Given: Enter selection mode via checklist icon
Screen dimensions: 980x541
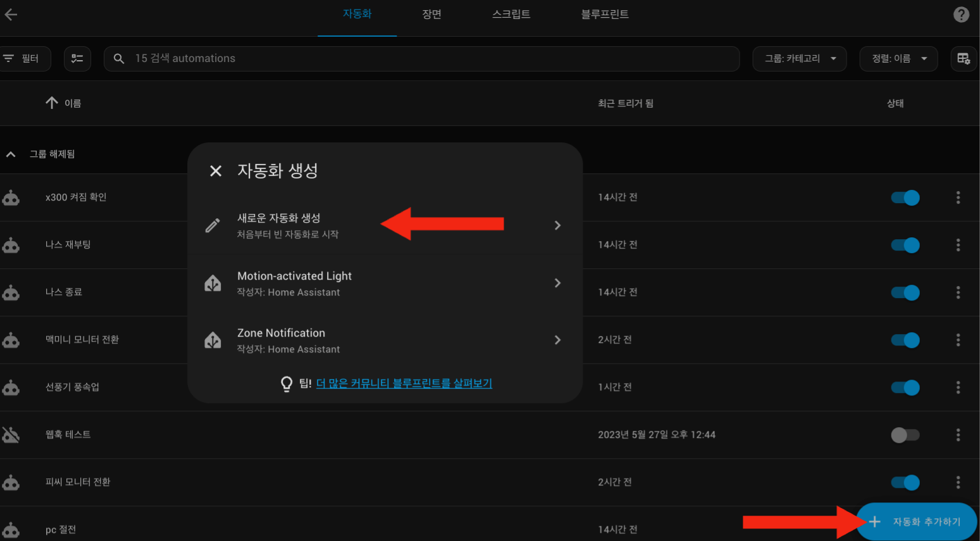Looking at the screenshot, I should (x=77, y=59).
